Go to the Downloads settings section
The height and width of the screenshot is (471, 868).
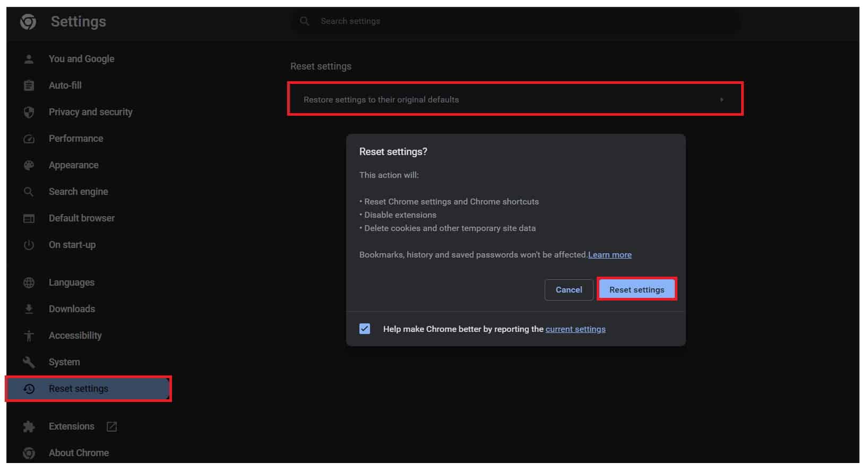coord(72,309)
